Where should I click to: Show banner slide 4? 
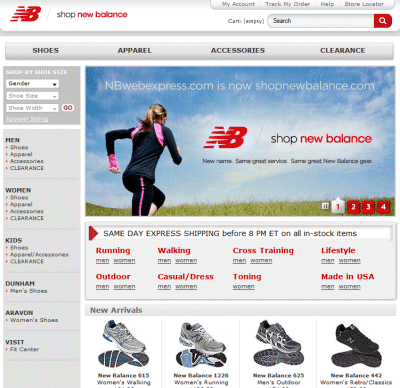click(383, 207)
